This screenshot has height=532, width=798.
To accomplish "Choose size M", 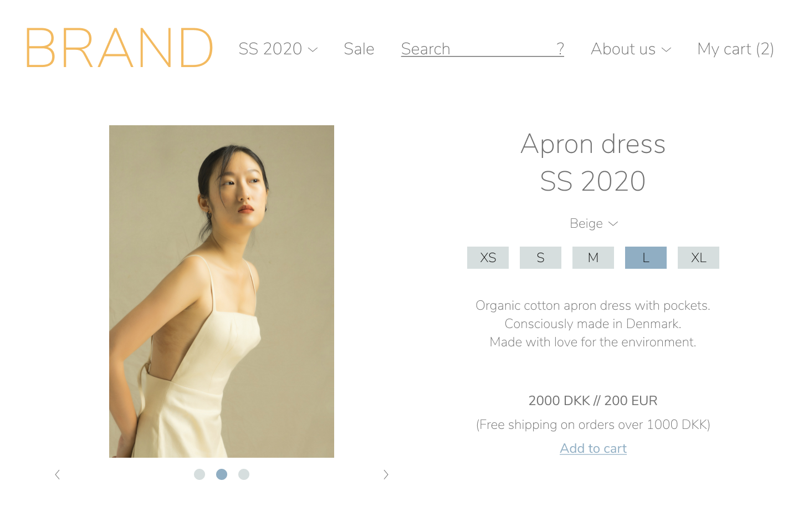I will point(593,258).
